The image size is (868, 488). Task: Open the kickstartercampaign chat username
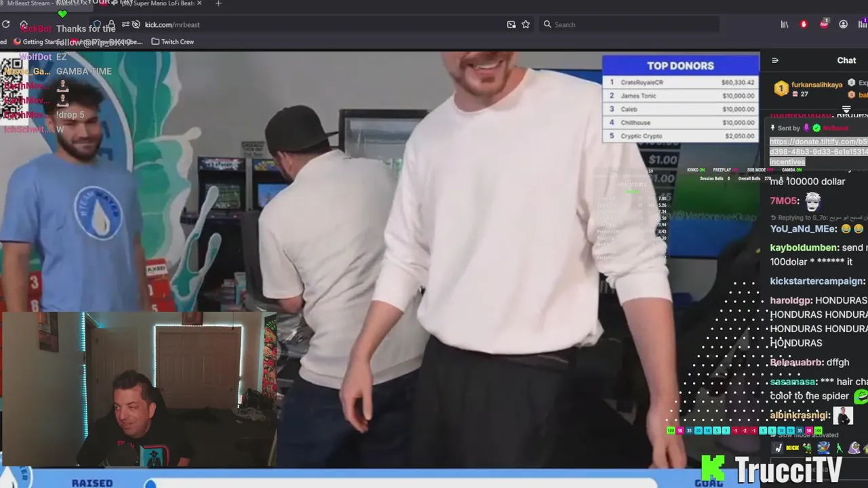(816, 281)
